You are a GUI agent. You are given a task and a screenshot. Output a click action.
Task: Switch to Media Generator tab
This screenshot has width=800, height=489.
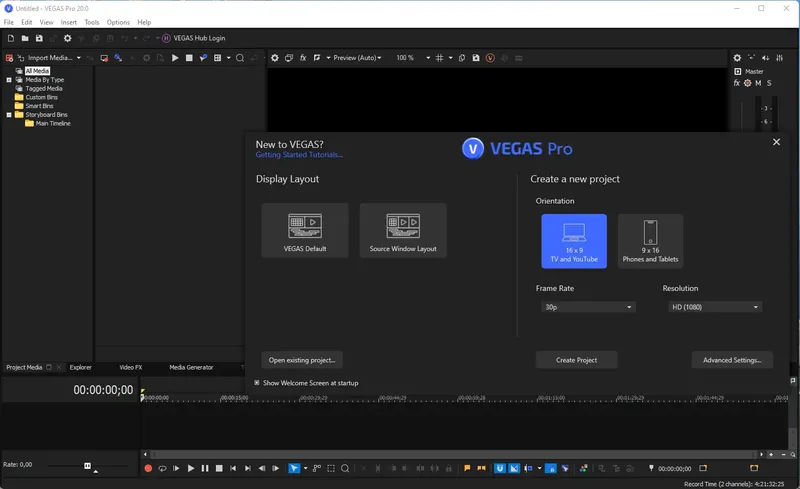191,368
